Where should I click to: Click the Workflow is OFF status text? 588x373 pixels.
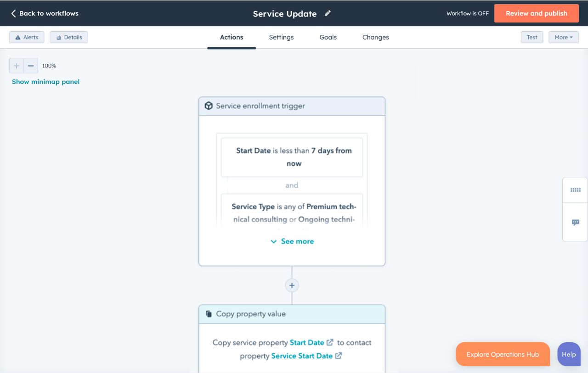(x=468, y=13)
